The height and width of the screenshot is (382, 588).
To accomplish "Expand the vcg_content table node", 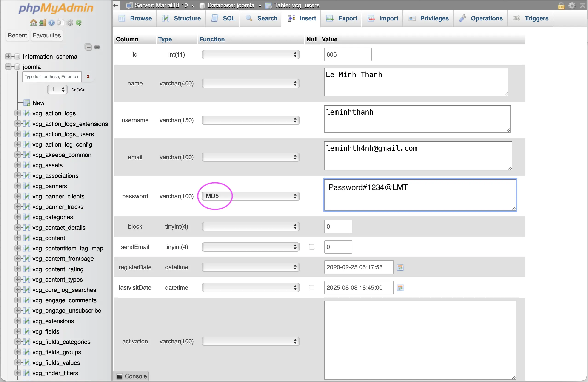I will [x=17, y=238].
